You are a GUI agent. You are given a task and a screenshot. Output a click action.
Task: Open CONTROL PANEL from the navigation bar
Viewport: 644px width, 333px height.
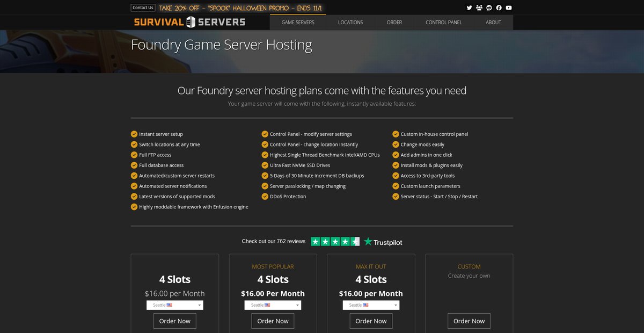click(x=444, y=23)
